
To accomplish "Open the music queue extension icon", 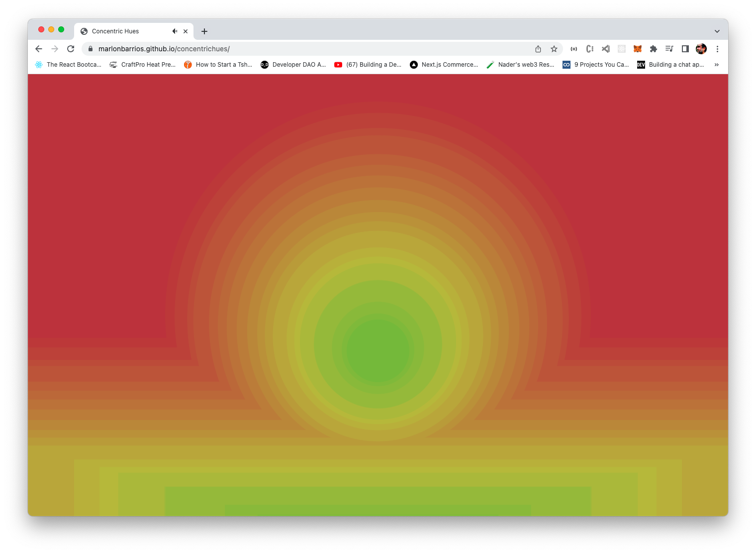I will [x=669, y=49].
